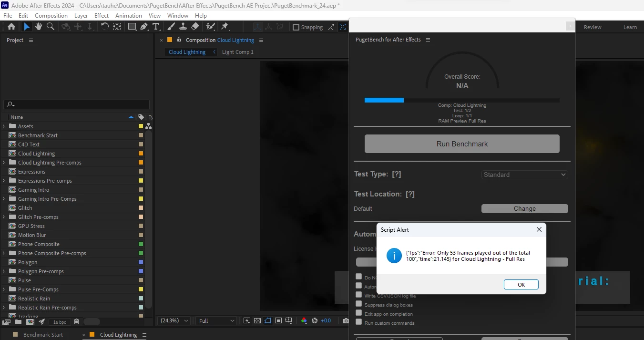Image resolution: width=644 pixels, height=340 pixels.
Task: Click the 16 bpc color depth button
Action: pos(60,322)
